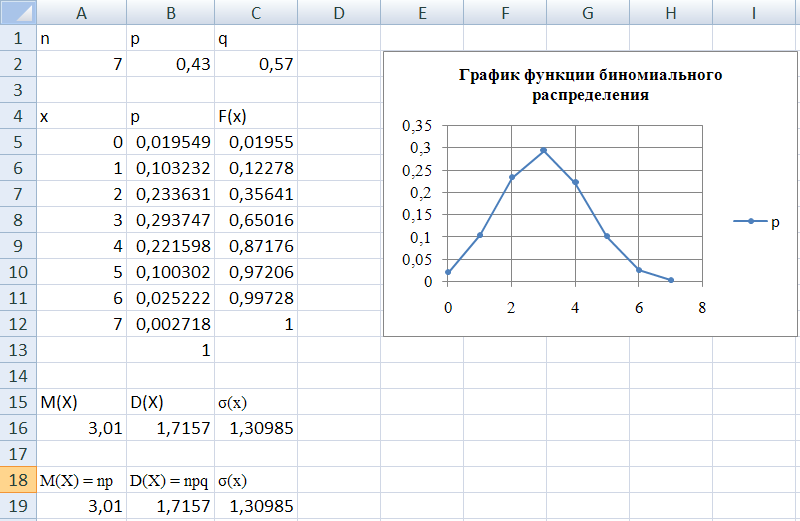Select cell with probability 0,293747
Viewport: 800px width, 521px height.
[x=170, y=220]
